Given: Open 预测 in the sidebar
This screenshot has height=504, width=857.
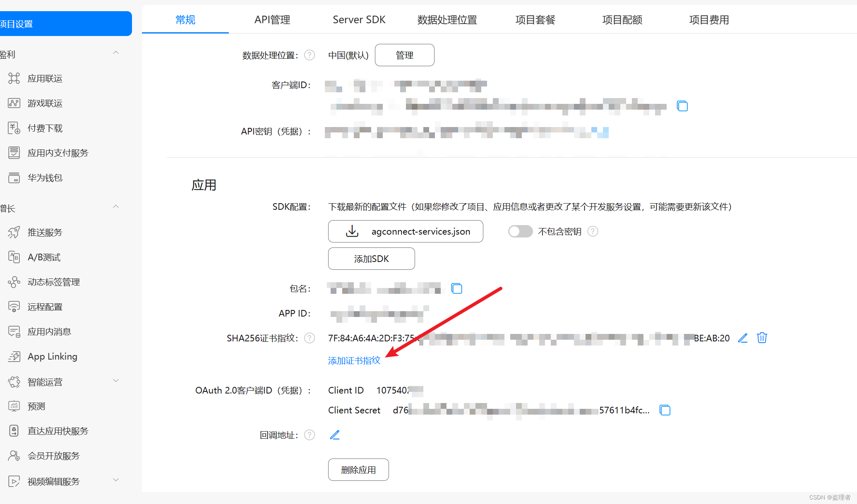Looking at the screenshot, I should click(36, 406).
